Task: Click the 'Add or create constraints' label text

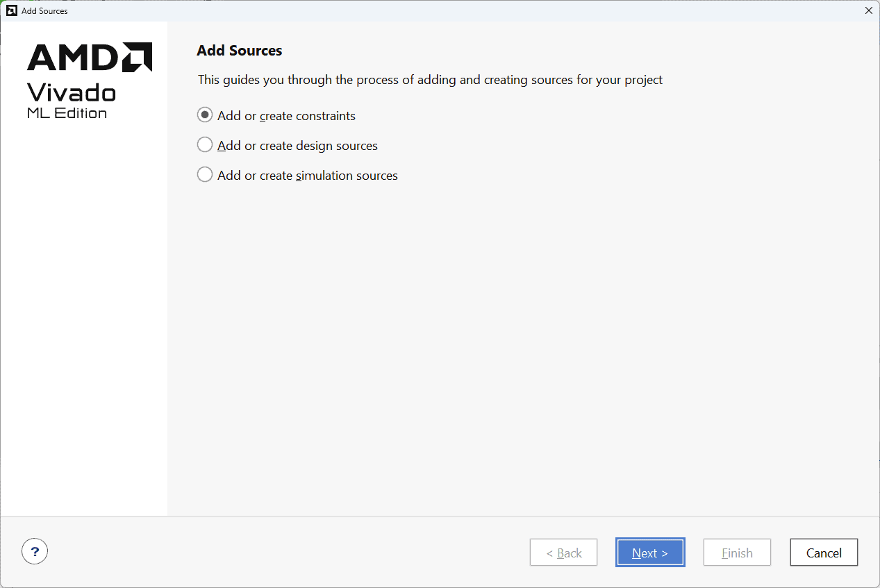Action: [x=286, y=116]
